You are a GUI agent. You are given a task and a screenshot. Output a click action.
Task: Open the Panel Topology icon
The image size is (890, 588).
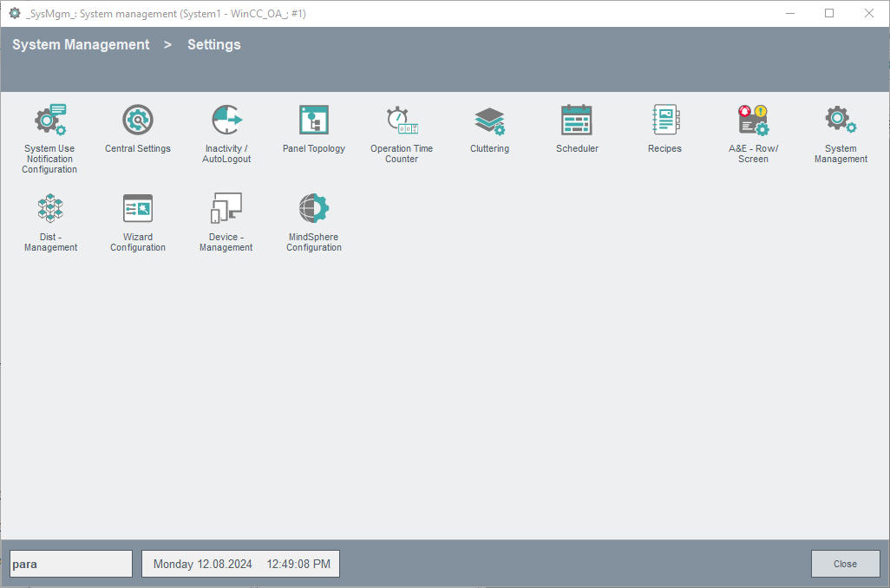[x=314, y=121]
